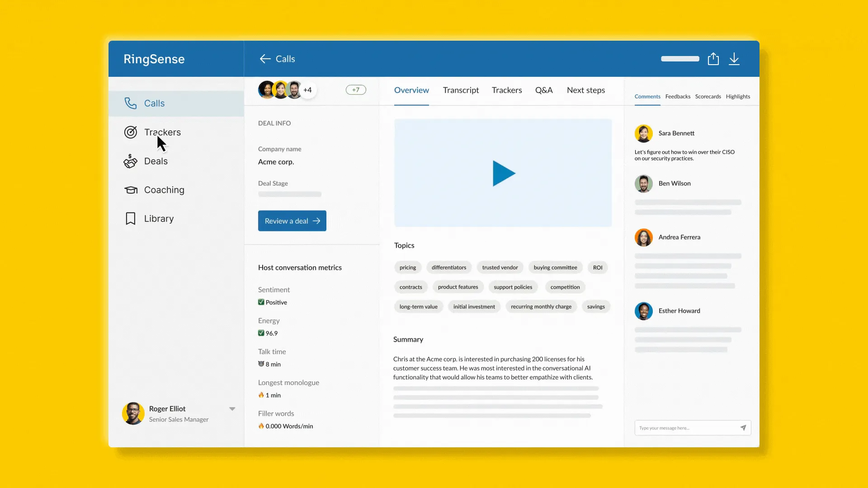This screenshot has width=868, height=488.
Task: Switch to the Transcript tab
Action: (460, 90)
